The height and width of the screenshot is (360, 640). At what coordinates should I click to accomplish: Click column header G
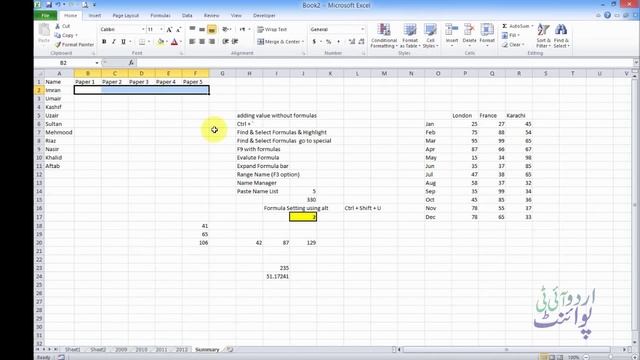(222, 73)
